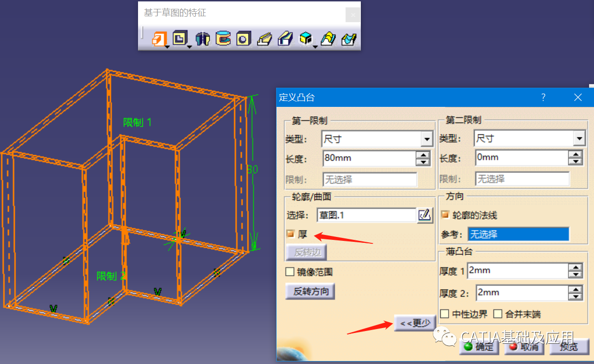Viewport: 594px width, 364px height.
Task: Enable 合并末端 checkbox
Action: 498,314
